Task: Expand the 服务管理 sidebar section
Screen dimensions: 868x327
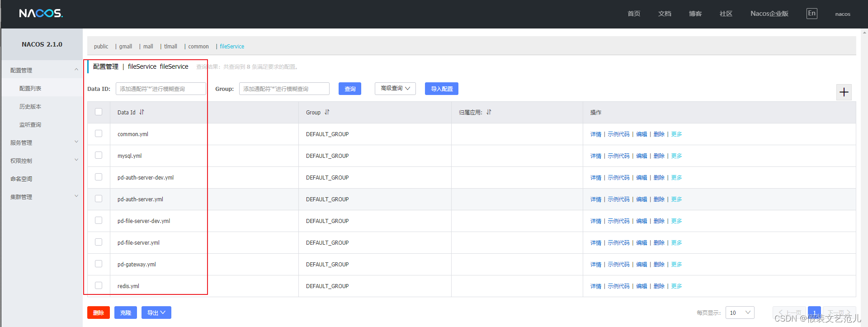Action: 42,142
